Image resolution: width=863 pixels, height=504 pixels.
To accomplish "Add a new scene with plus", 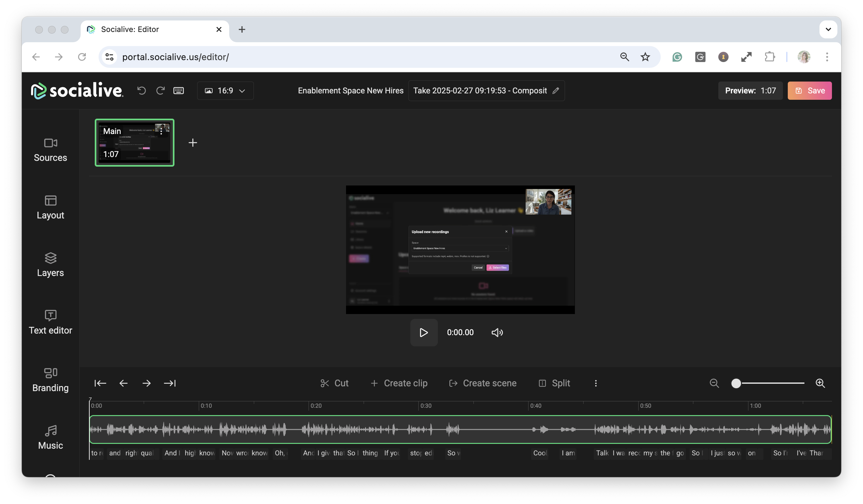I will point(193,143).
